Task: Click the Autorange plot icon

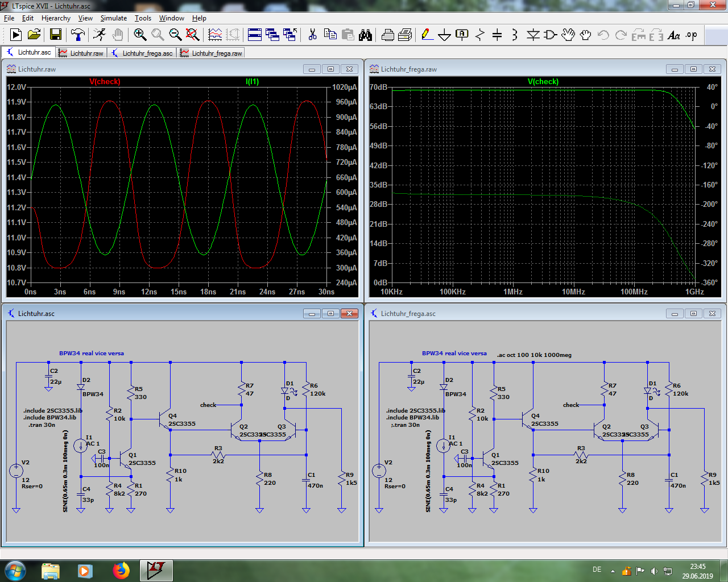Action: (215, 35)
